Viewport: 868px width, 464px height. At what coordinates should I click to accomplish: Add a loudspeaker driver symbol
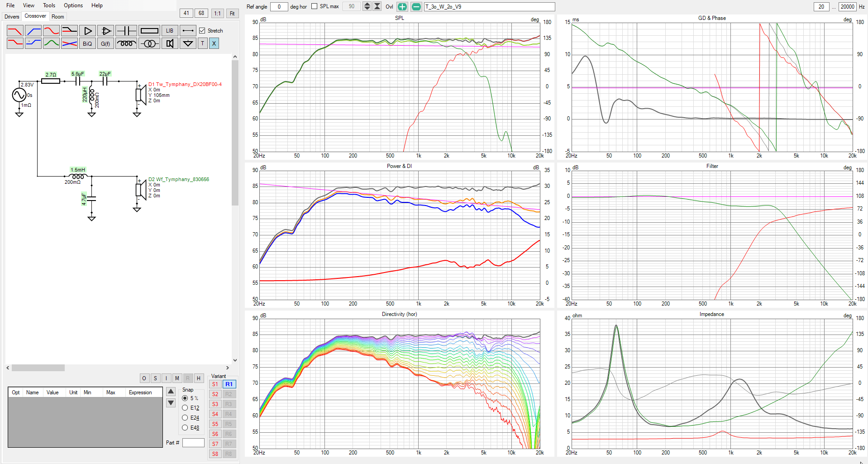tap(170, 43)
